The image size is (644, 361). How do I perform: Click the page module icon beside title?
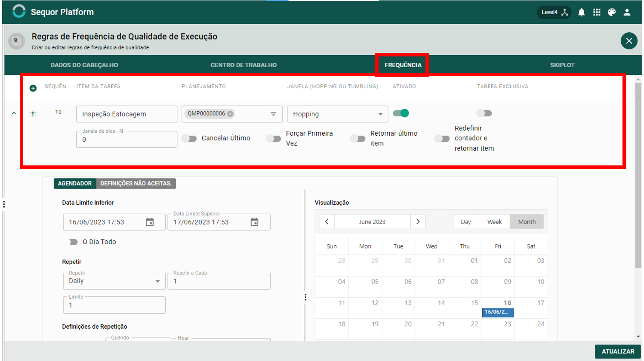[16, 41]
